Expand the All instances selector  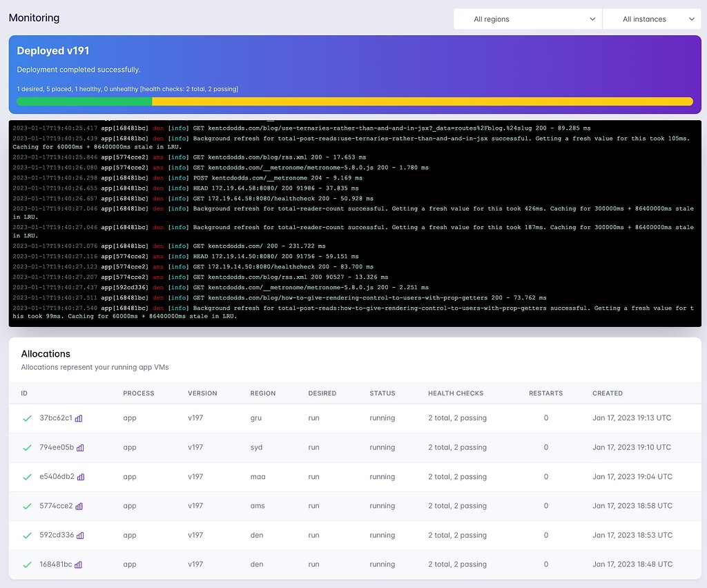click(x=652, y=19)
